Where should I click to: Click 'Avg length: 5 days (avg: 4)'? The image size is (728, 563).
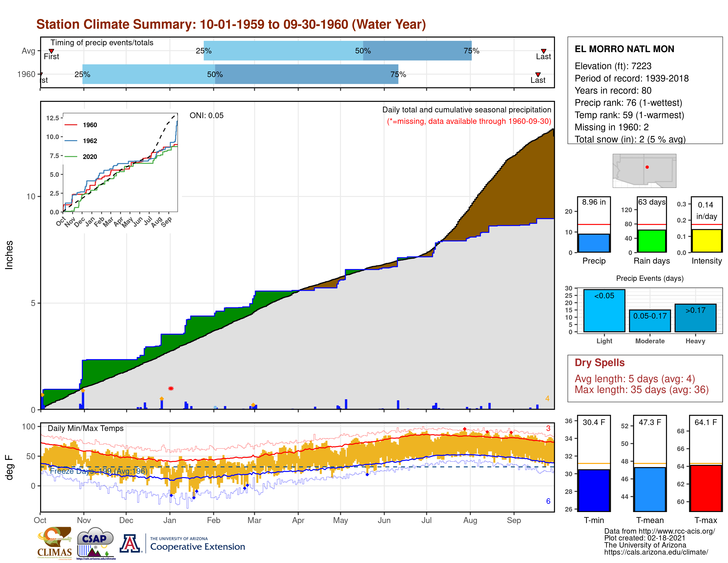click(x=635, y=379)
